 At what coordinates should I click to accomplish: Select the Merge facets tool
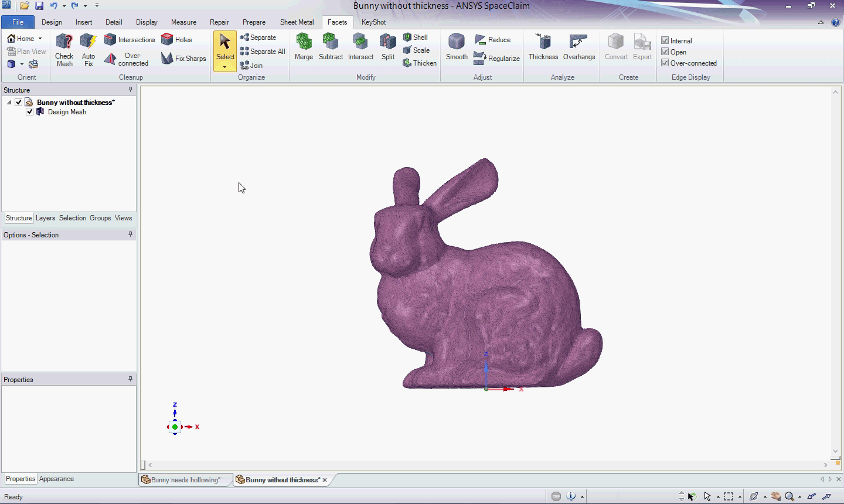(x=304, y=47)
